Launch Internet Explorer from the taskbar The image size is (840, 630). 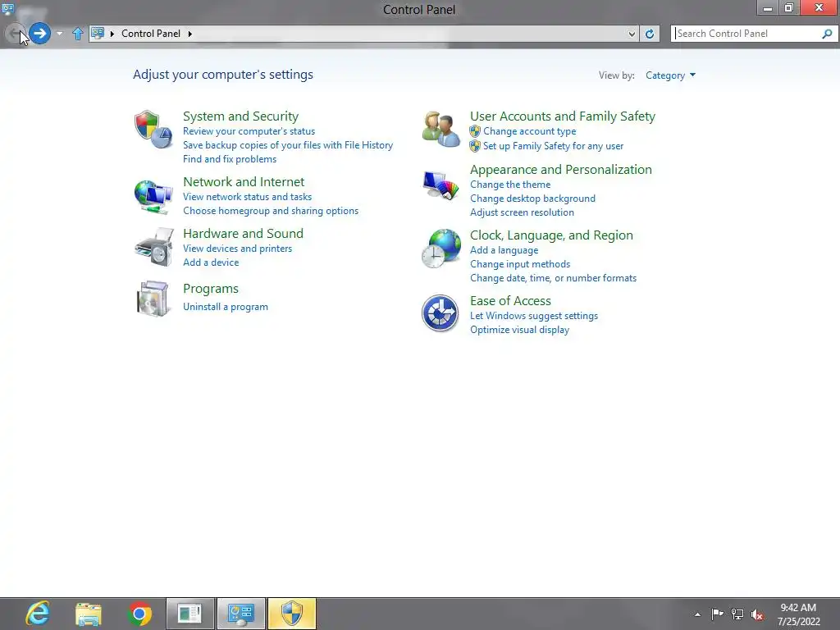coord(38,614)
